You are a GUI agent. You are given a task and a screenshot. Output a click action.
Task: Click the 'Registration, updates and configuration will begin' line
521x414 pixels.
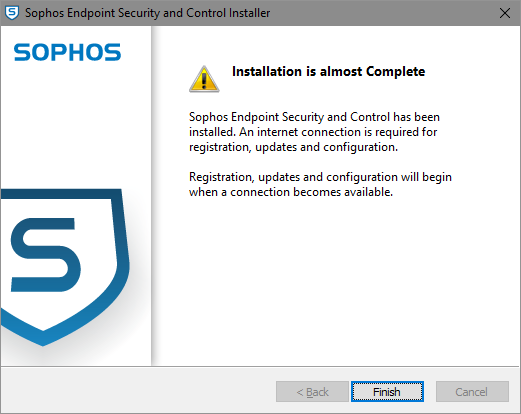[320, 177]
